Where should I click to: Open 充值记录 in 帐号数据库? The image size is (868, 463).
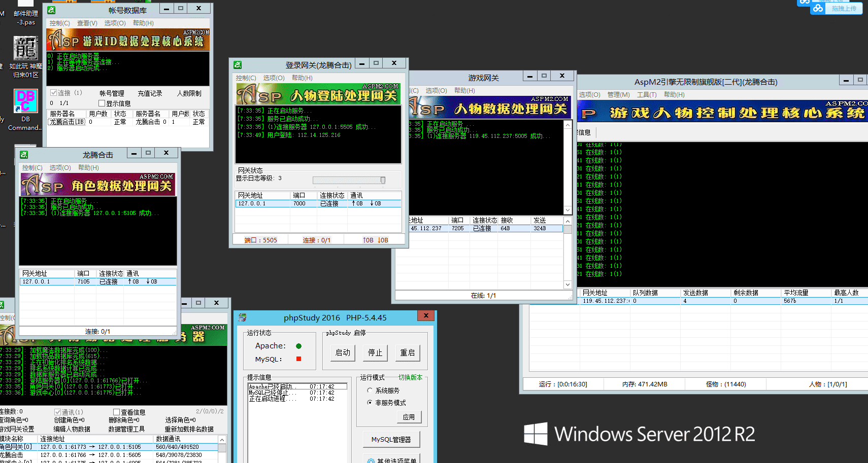(150, 93)
